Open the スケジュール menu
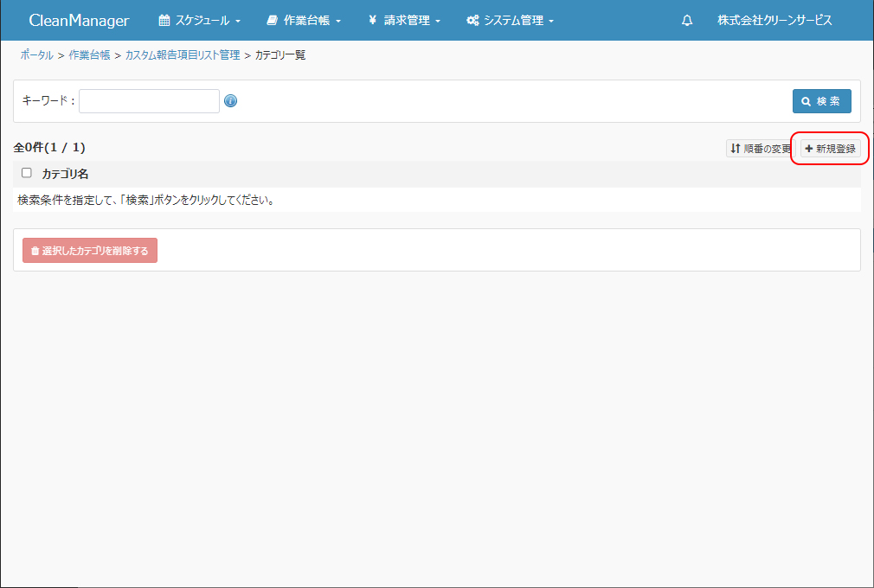 point(200,21)
